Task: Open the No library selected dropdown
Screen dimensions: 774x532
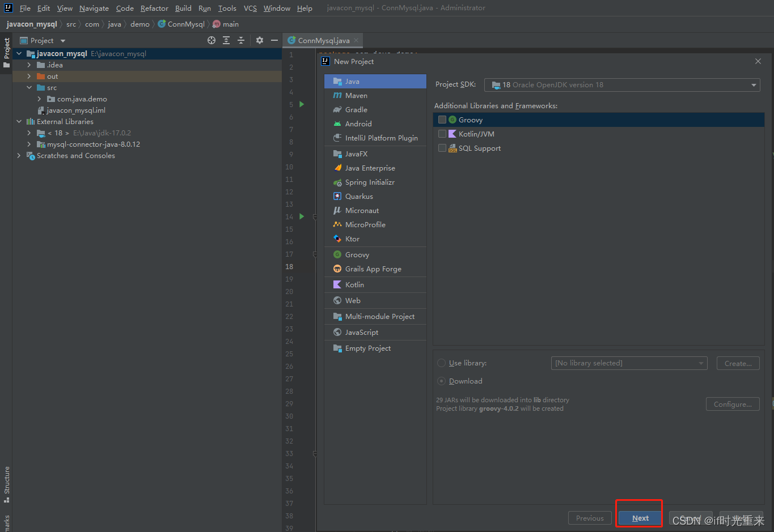Action: 629,363
